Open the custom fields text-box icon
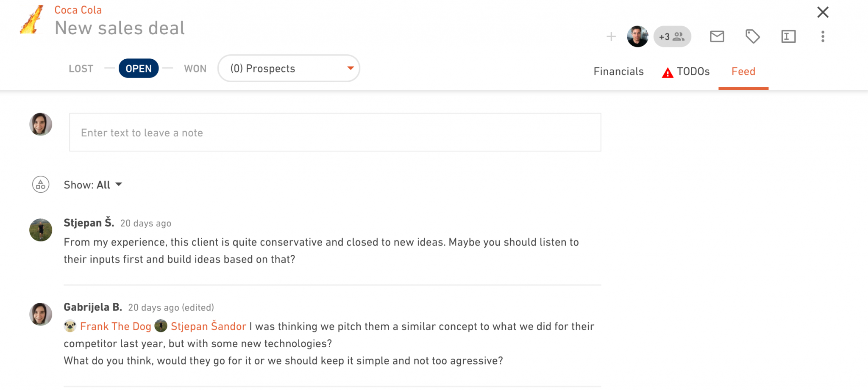Screen dimensions: 868x390 pos(788,36)
